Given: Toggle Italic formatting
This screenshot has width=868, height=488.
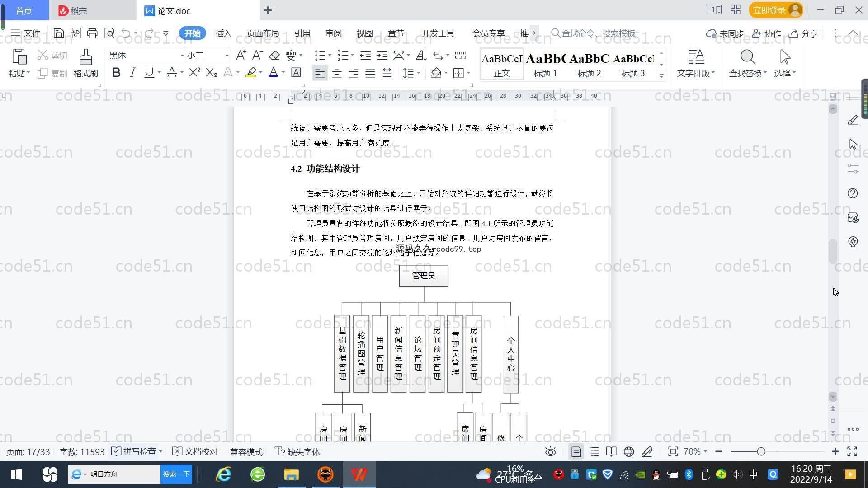Looking at the screenshot, I should (132, 72).
